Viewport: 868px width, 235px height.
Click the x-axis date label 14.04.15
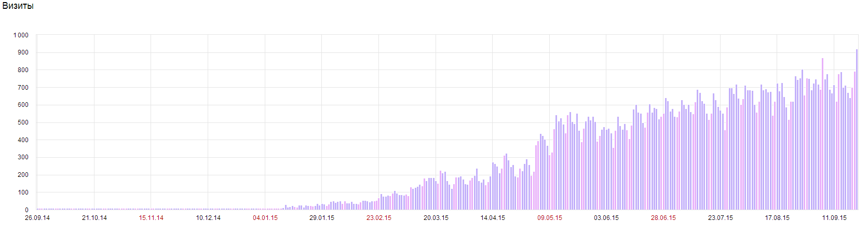tap(493, 218)
